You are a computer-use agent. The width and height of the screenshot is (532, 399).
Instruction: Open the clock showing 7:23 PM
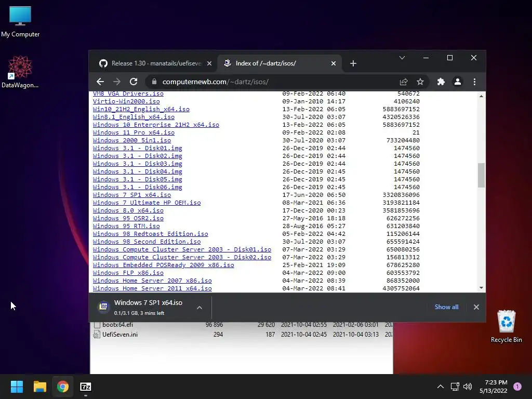[494, 387]
